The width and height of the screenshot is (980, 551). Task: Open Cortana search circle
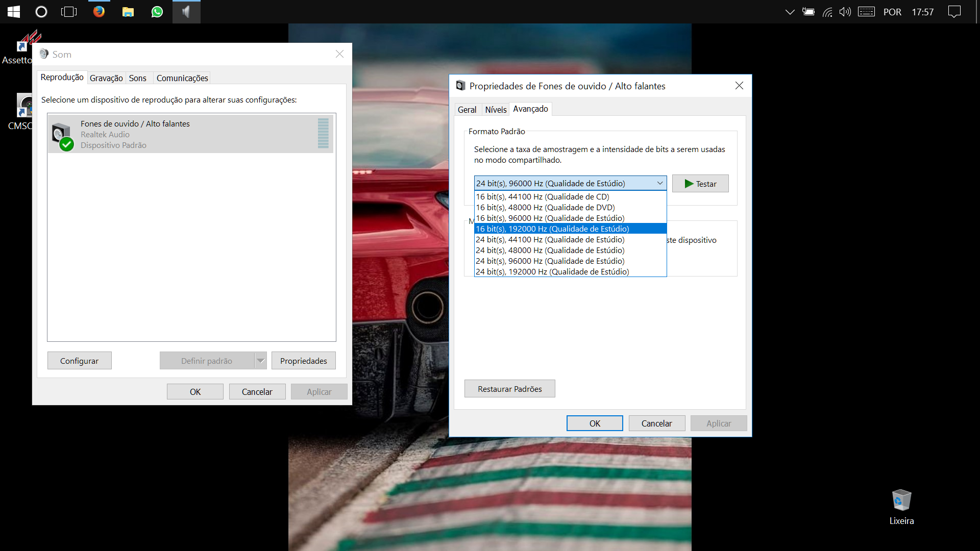(x=41, y=12)
